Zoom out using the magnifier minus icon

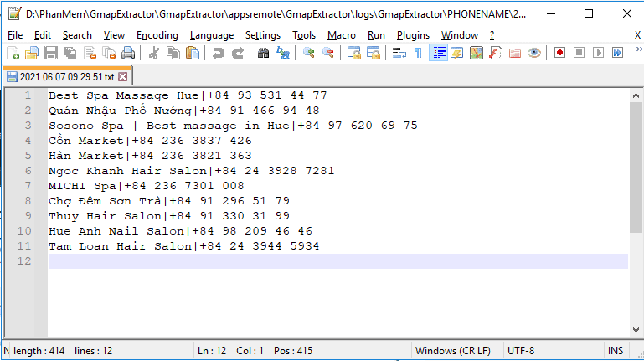327,53
